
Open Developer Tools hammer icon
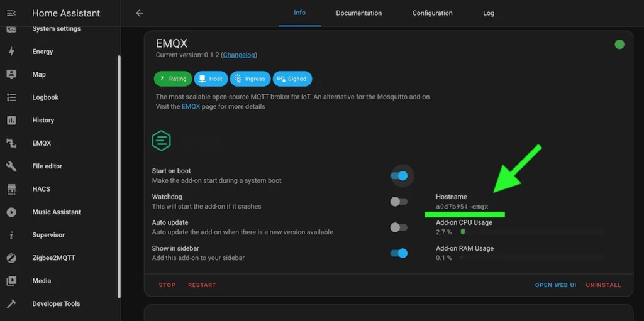click(11, 303)
